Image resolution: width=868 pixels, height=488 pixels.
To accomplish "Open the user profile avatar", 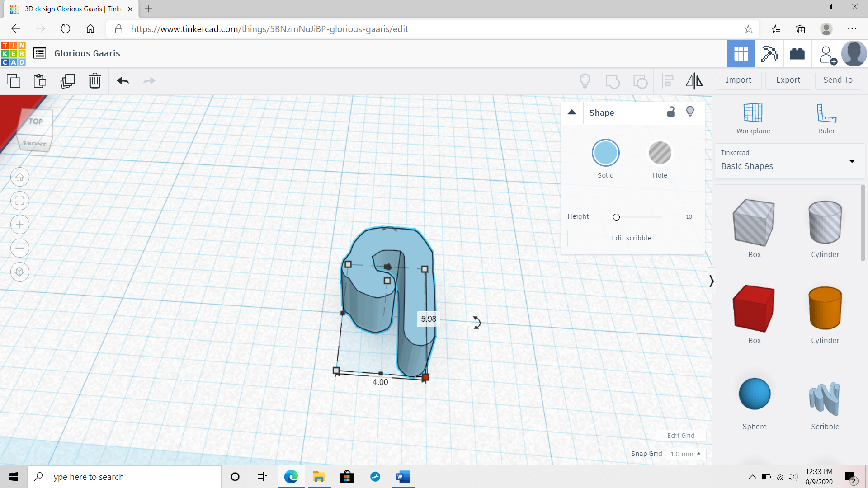I will click(854, 54).
